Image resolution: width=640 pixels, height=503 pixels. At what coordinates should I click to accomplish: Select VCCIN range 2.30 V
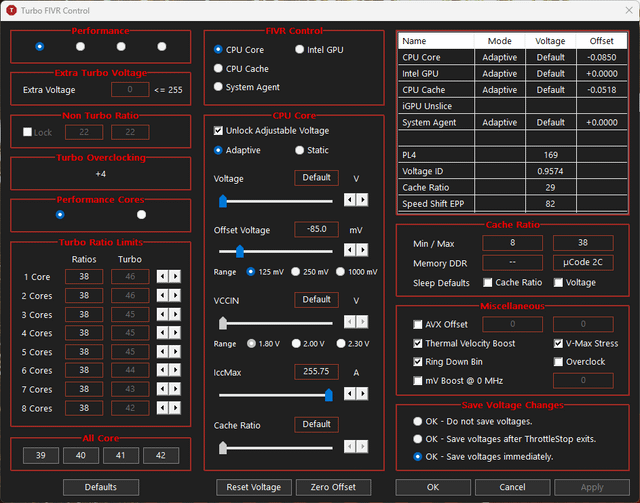pos(353,344)
